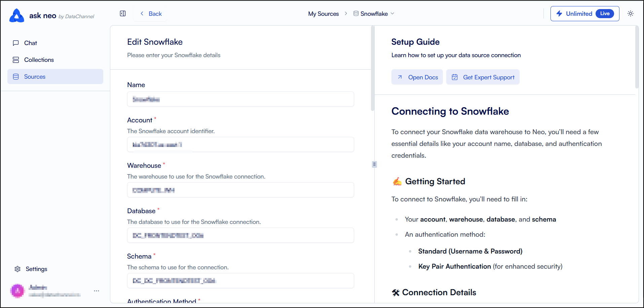The width and height of the screenshot is (644, 308).
Task: Click 'Key Pair Authentication' bullet text
Action: coord(455,266)
